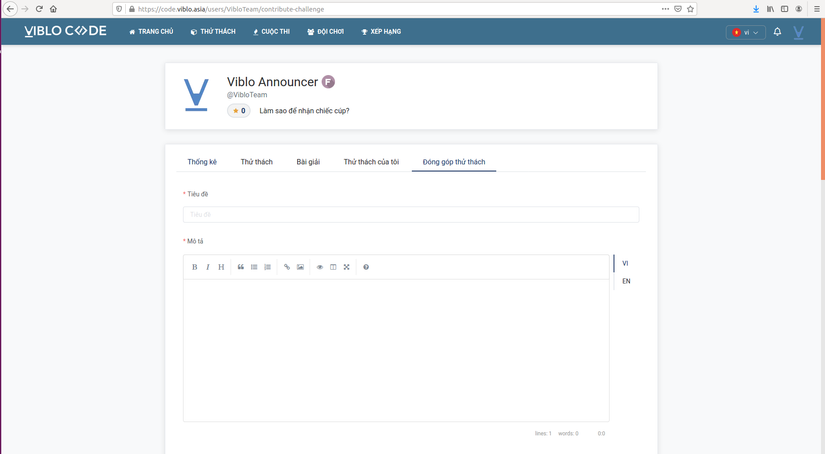Switch to Bài giải tab

point(308,162)
